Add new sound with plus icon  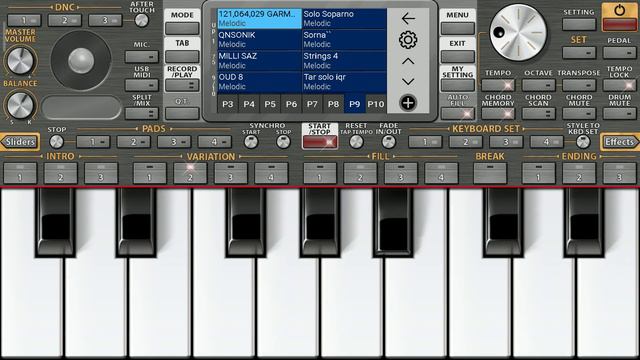(x=408, y=103)
